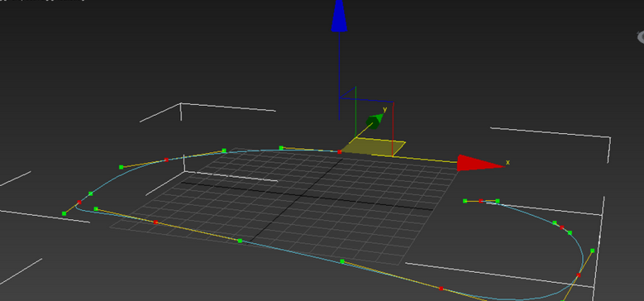Click green Bezier handle outside the open spline end
Image resolution: width=644 pixels, height=301 pixels.
pos(465,201)
